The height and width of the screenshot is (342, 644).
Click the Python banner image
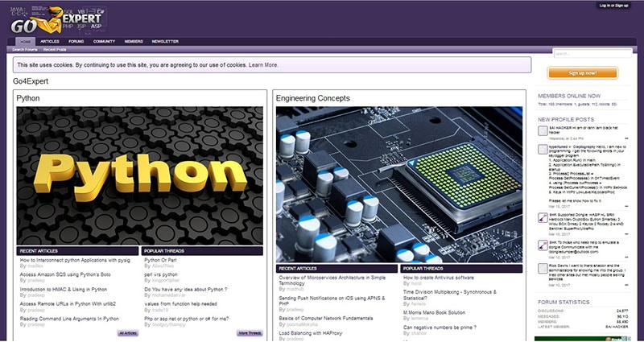click(139, 175)
